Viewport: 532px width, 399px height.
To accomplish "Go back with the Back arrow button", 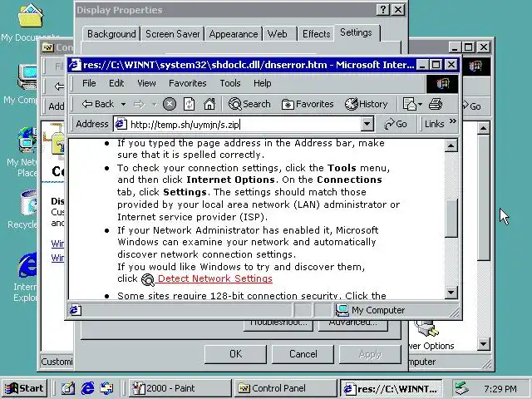I will pos(98,104).
